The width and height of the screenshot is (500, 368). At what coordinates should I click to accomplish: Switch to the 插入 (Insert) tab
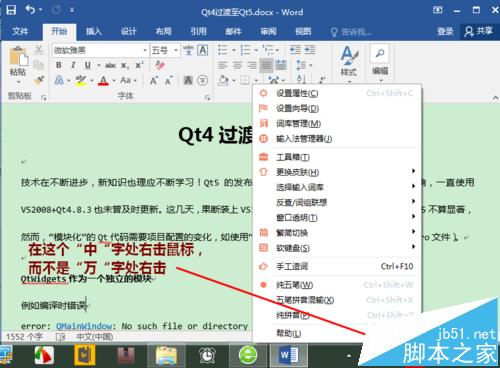(x=94, y=31)
